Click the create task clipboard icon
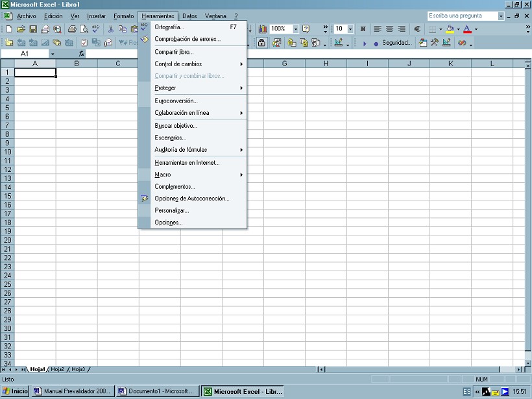The width and height of the screenshot is (532, 399). (84, 43)
